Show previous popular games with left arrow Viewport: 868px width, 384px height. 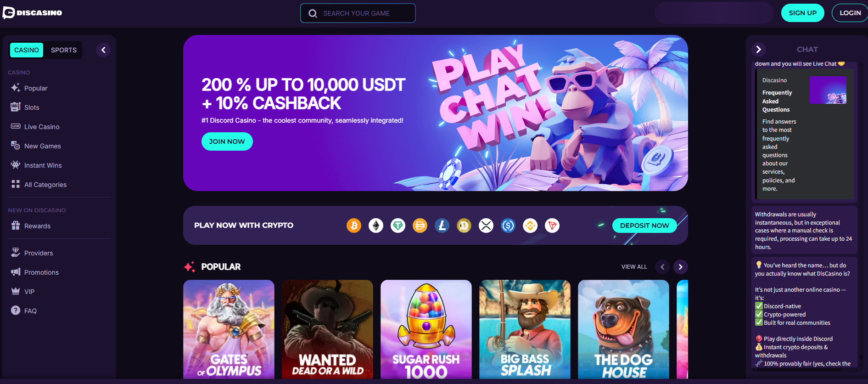pos(662,267)
